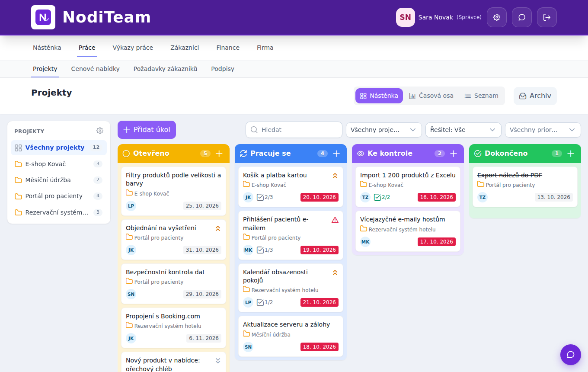This screenshot has width=588, height=372.
Task: Open messages from header chat icon
Action: tap(522, 17)
